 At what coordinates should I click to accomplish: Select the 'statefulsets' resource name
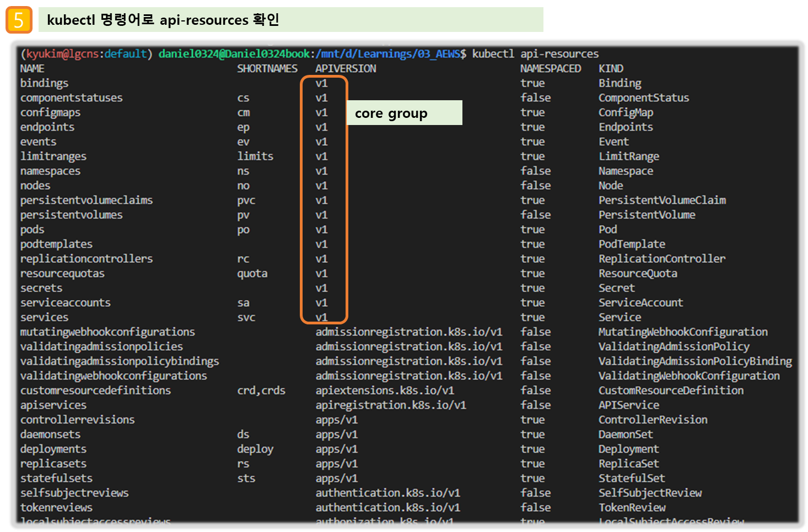tap(56, 479)
